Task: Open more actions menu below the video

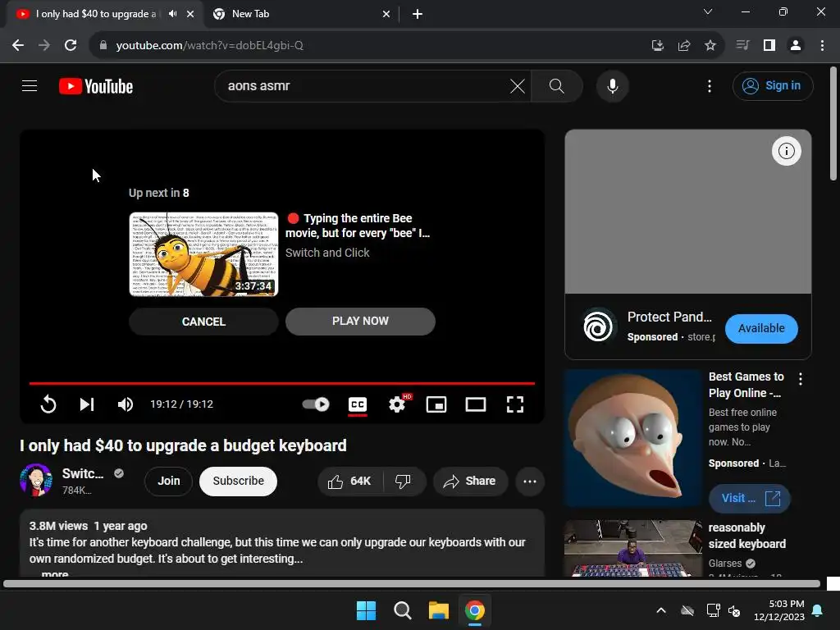Action: click(530, 481)
